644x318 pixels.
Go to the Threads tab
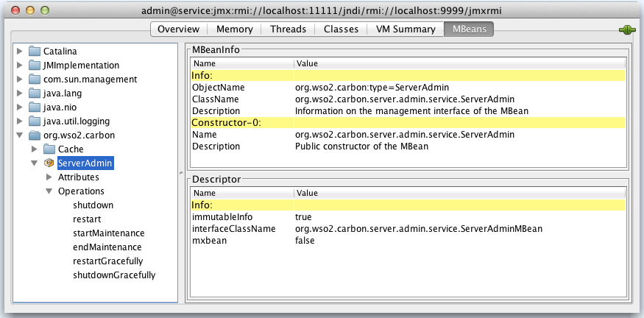[287, 29]
